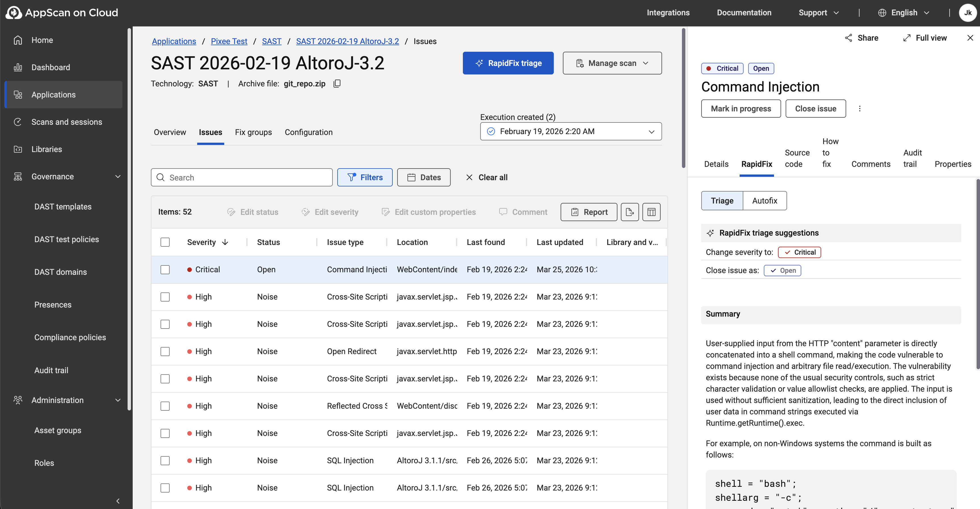Image resolution: width=980 pixels, height=509 pixels.
Task: Sort by Severity column arrow
Action: [x=225, y=242]
